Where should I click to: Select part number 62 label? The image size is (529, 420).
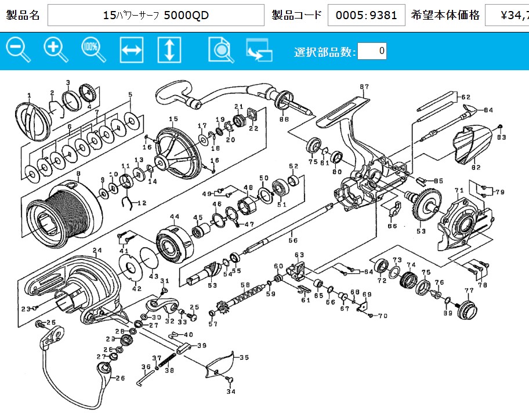[x=466, y=97]
